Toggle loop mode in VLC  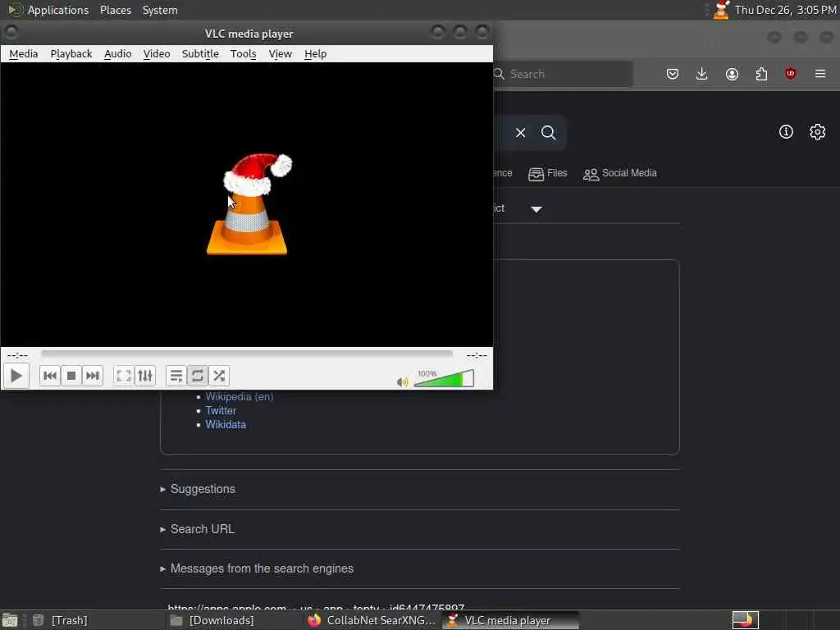point(197,376)
